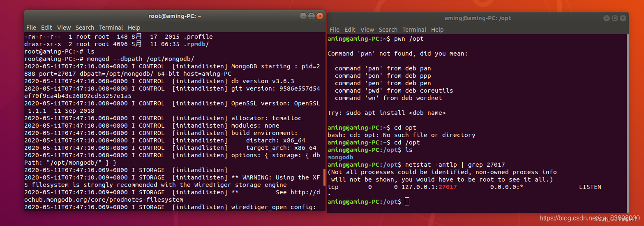The width and height of the screenshot is (644, 226).
Task: Click the blue 'mongodb' directory listing
Action: coord(340,157)
